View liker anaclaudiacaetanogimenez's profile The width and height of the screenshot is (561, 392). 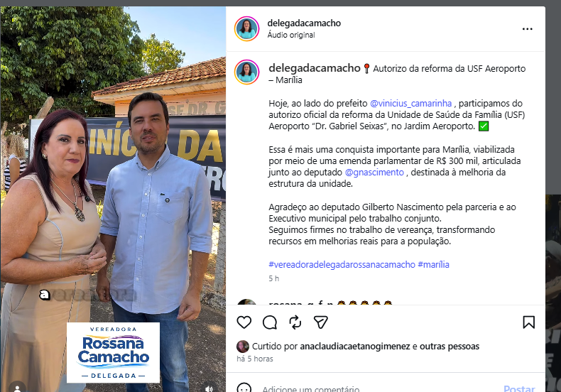tap(355, 347)
